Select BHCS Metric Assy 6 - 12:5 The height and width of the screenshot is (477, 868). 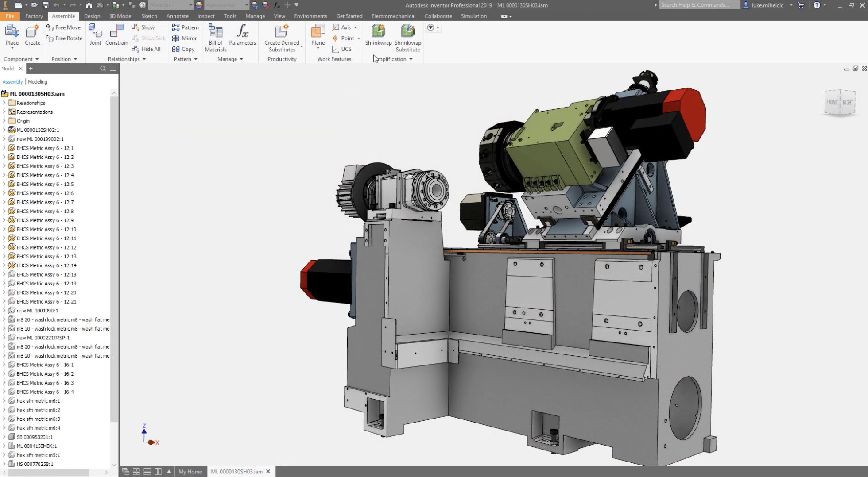pyautogui.click(x=45, y=184)
